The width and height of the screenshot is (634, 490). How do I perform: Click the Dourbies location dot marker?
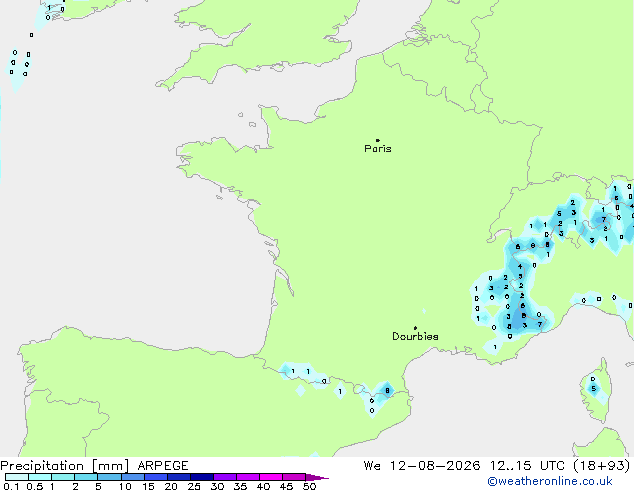pos(415,328)
